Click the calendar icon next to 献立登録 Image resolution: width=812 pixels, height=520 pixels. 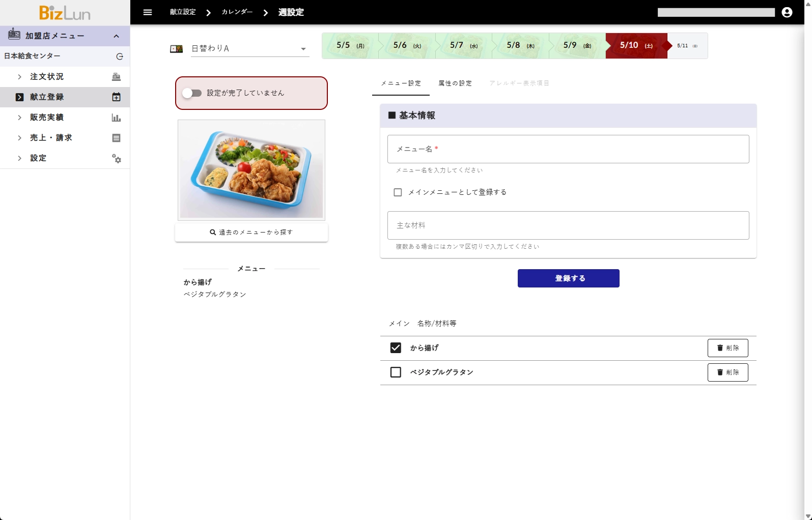(x=116, y=97)
